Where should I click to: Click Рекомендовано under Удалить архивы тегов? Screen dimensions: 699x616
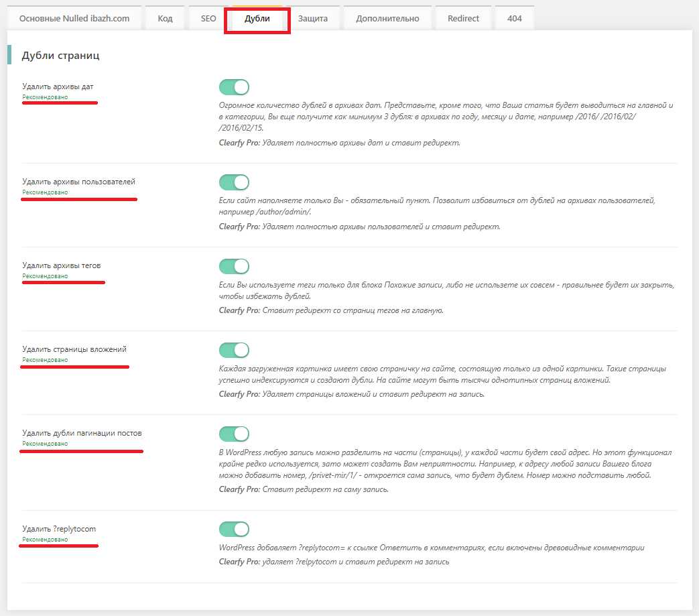point(45,276)
